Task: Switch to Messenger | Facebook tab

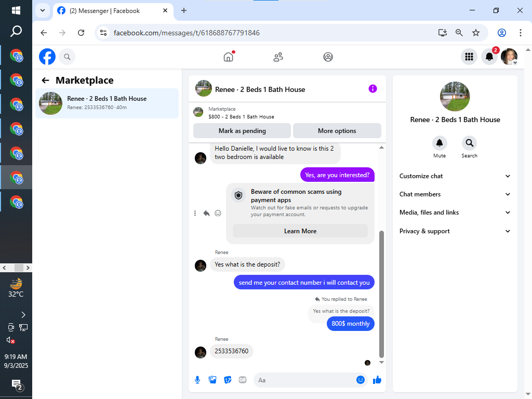Action: 113,11
